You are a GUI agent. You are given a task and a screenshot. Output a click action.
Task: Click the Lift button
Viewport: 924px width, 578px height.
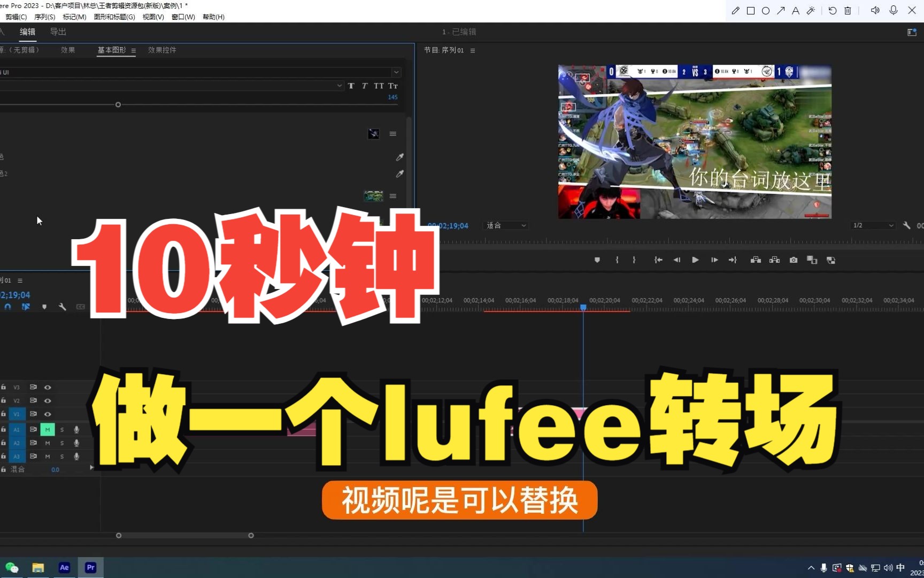[x=756, y=260]
